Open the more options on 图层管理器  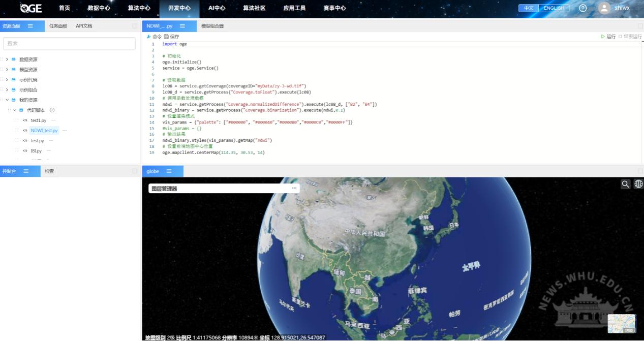click(294, 188)
